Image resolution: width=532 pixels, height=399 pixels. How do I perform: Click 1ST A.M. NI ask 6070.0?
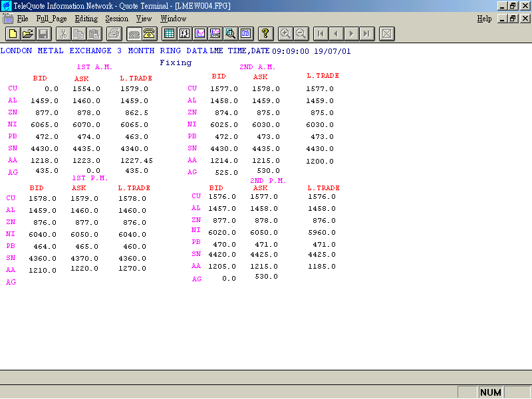click(86, 124)
